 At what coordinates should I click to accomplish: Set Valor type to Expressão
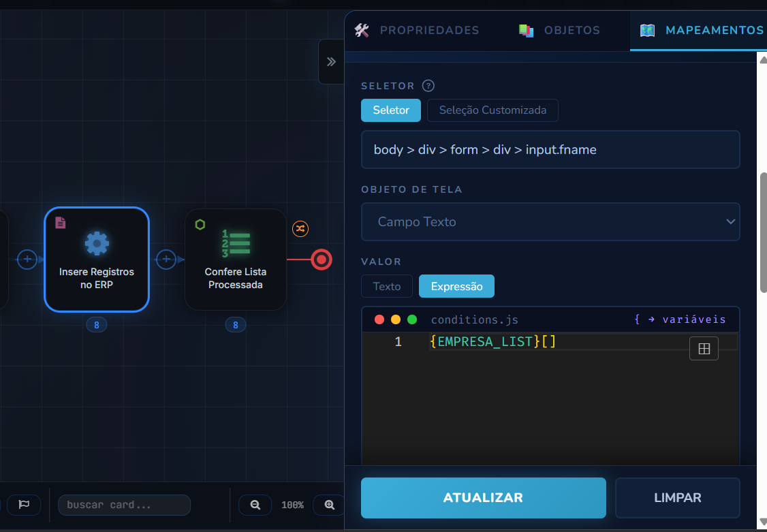(x=456, y=286)
